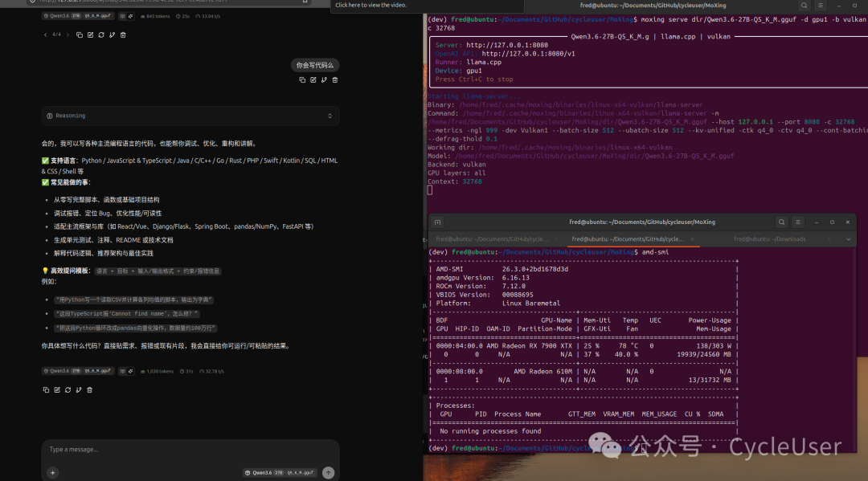Click 'No running processes found' in terminal
Screen dimensions: 868x481
click(x=490, y=431)
